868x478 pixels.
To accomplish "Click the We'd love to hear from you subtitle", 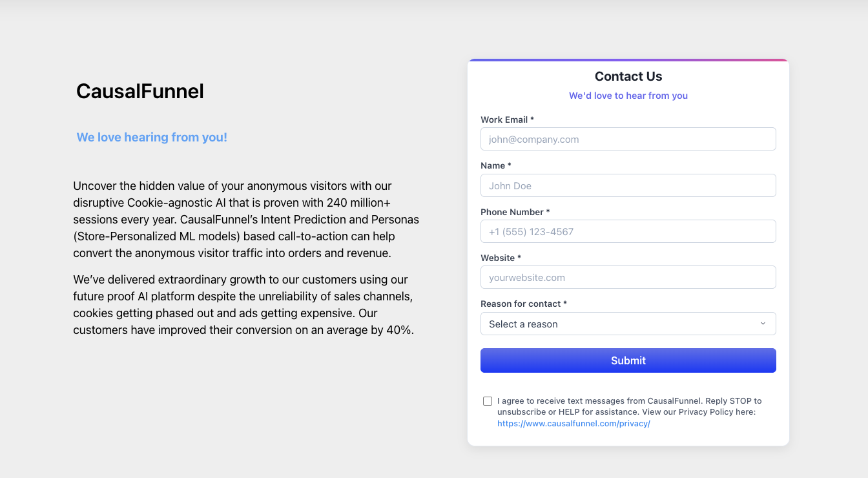I will [628, 96].
